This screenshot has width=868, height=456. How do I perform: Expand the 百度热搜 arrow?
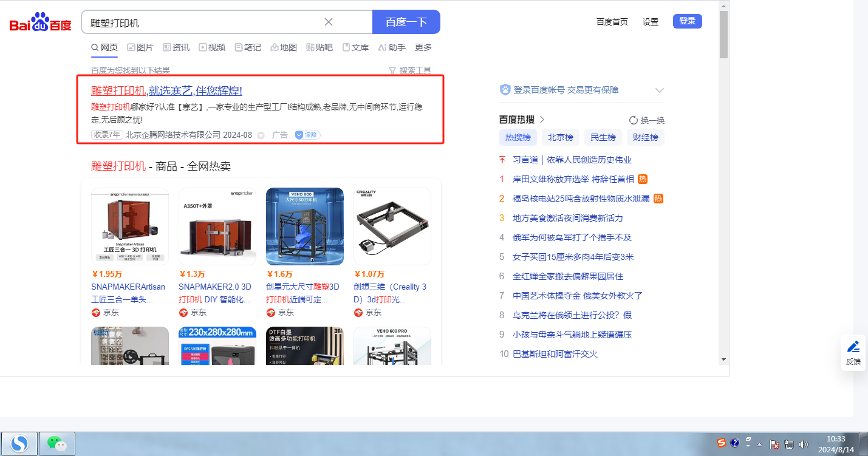point(542,120)
